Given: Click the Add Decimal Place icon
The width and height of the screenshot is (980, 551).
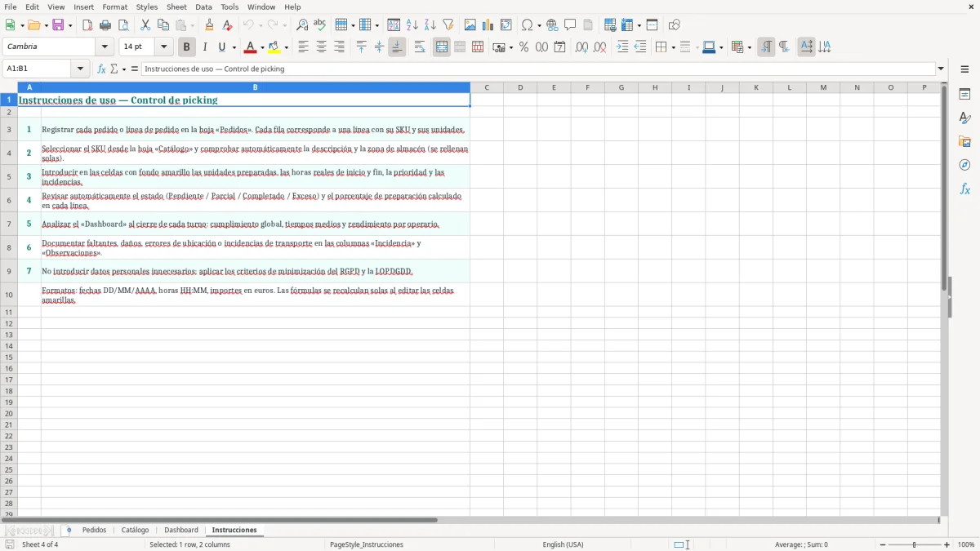Looking at the screenshot, I should click(x=581, y=47).
